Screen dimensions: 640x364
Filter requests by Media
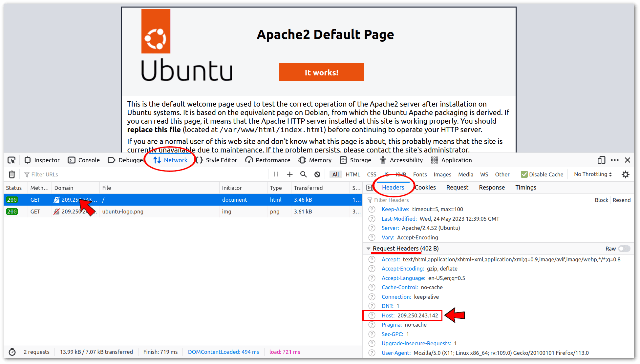click(x=465, y=174)
